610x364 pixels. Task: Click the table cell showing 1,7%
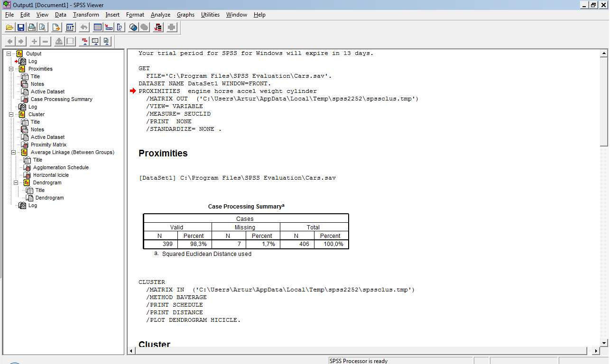[x=263, y=244]
